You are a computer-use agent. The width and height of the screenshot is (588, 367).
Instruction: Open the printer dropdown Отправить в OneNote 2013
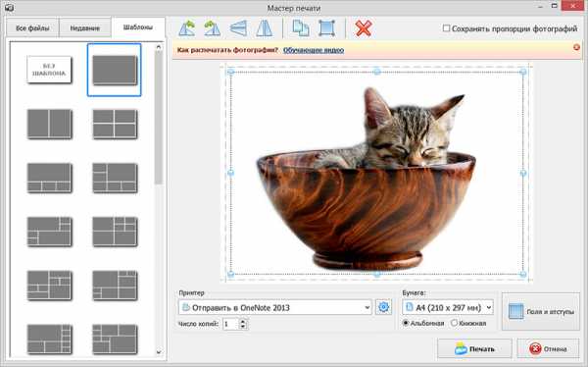tap(275, 308)
